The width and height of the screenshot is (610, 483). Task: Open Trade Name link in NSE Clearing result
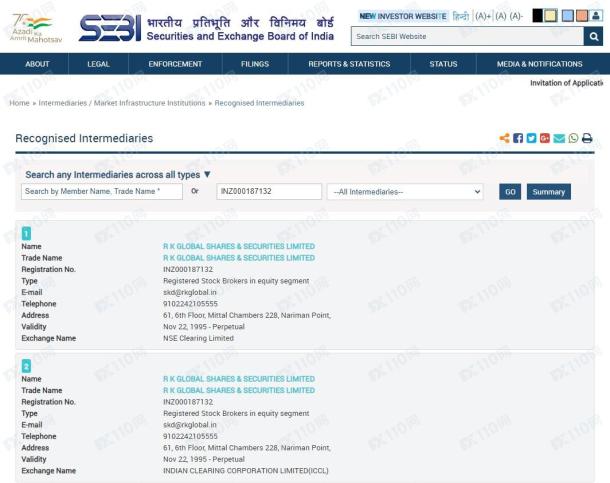pos(239,258)
